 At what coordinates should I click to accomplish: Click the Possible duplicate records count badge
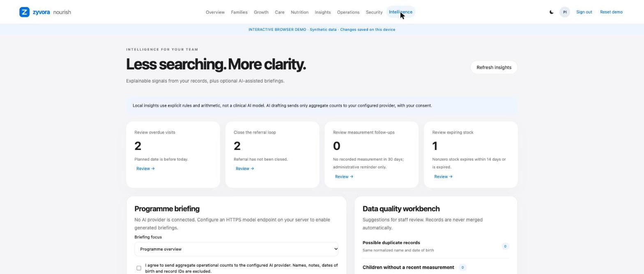505,246
